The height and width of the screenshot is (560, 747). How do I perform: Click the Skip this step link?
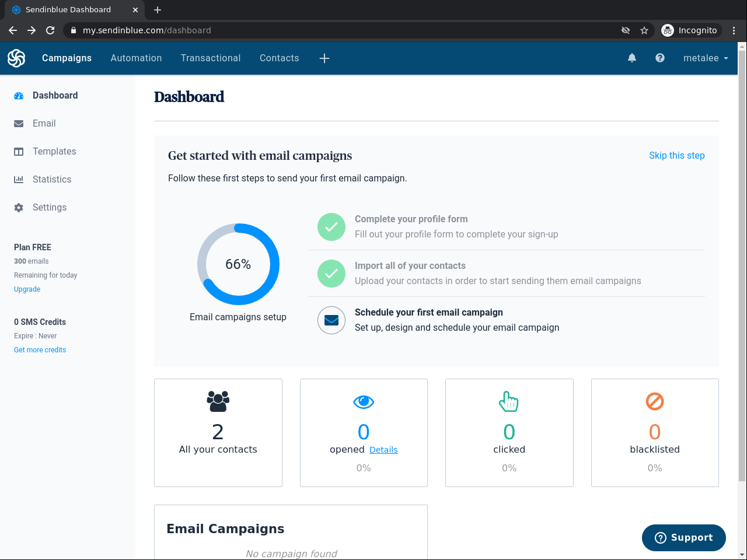(x=677, y=156)
